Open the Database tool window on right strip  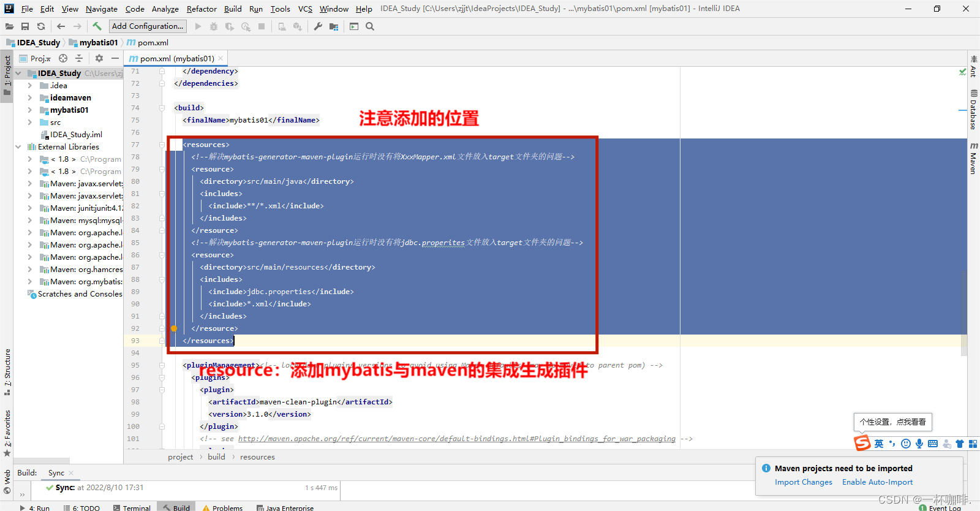click(973, 109)
